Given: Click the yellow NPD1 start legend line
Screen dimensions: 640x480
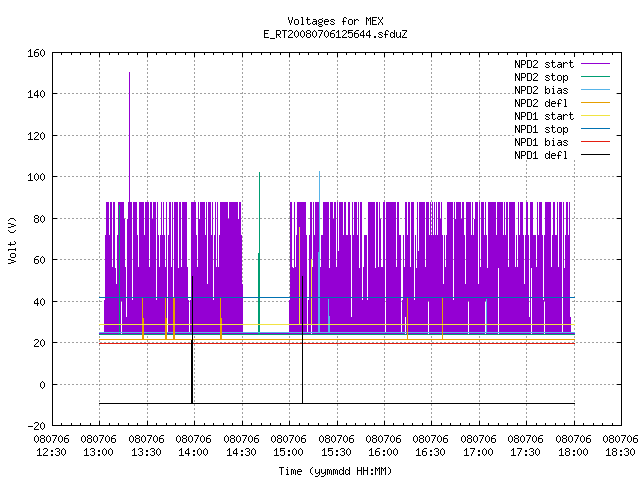Looking at the screenshot, I should [595, 116].
